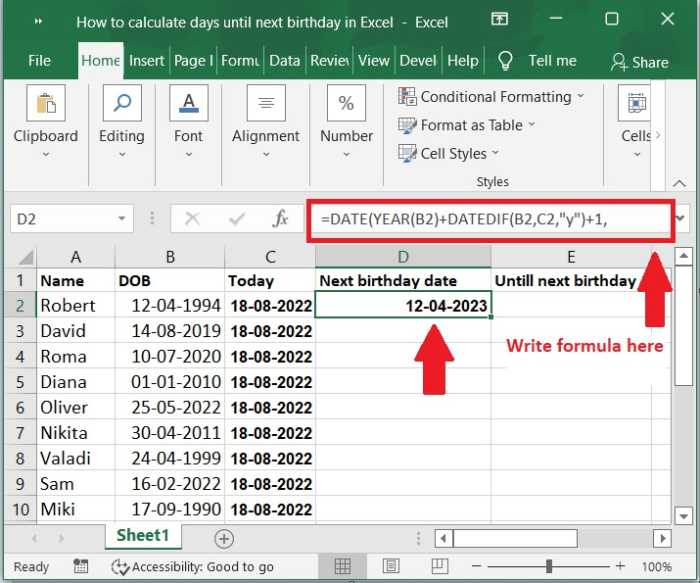
Task: Check Accessibility: Good to go status
Action: pyautogui.click(x=194, y=567)
